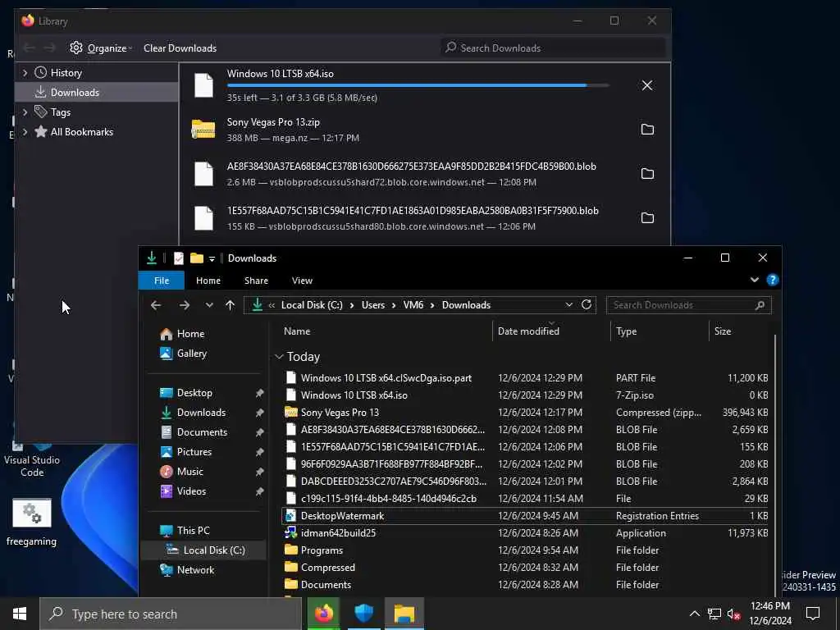Open Music quick access item
This screenshot has height=630, width=840.
pyautogui.click(x=181, y=472)
